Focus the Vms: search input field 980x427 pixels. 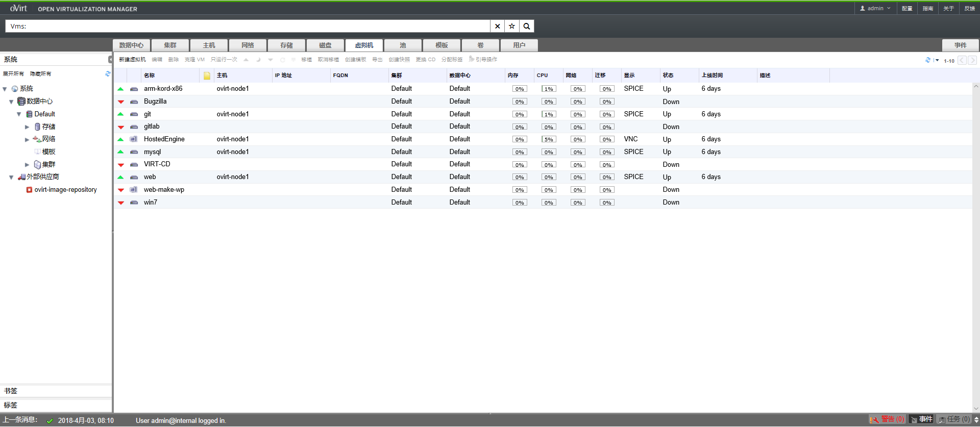[x=248, y=26]
